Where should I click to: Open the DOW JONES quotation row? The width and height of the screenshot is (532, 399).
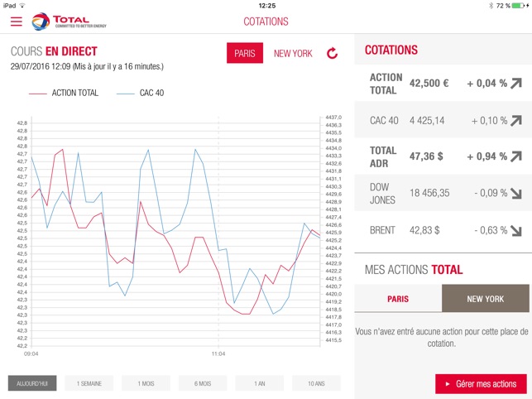click(443, 193)
